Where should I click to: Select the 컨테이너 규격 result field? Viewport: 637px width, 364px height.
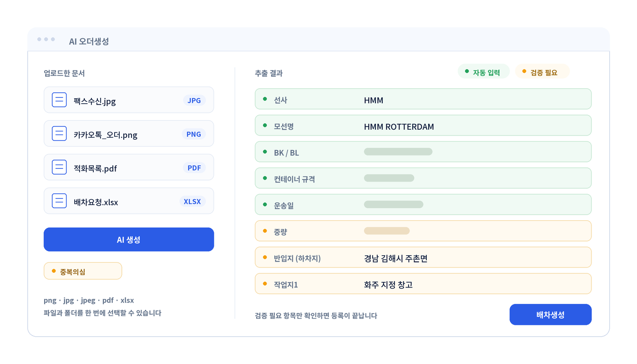[x=423, y=178]
